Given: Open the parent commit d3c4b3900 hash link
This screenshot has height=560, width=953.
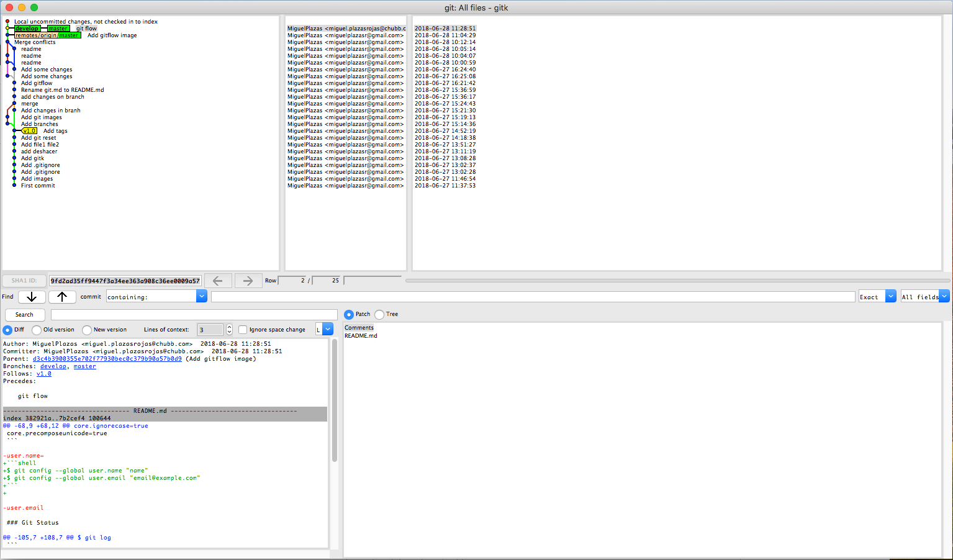Looking at the screenshot, I should pos(107,359).
